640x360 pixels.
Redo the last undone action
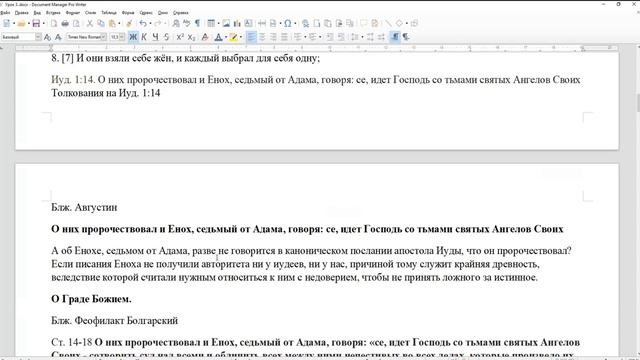point(157,24)
